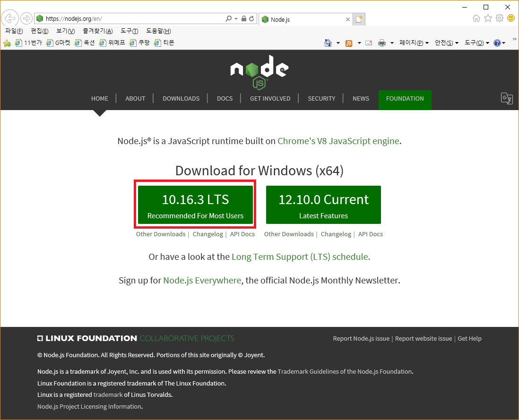Expand the command bar overflow chevron
Screen dimensions: 519x420
(514, 39)
